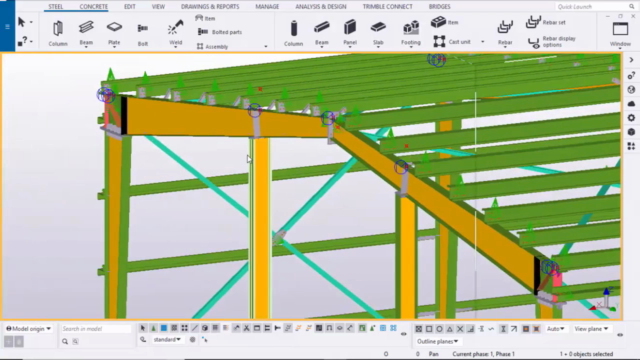Click the magnifier search icon below search field
This screenshot has width=640, height=360.
(65, 341)
